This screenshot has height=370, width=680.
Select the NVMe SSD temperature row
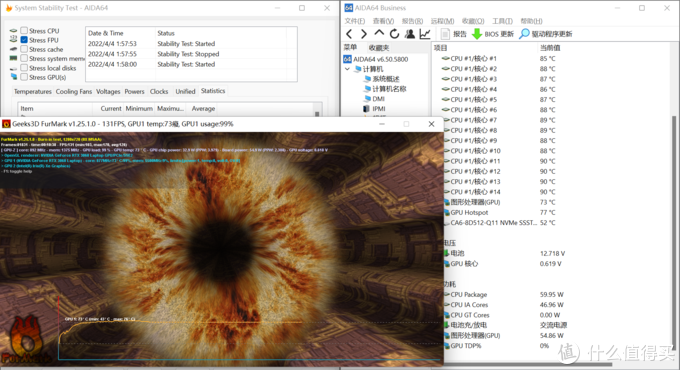click(x=499, y=223)
